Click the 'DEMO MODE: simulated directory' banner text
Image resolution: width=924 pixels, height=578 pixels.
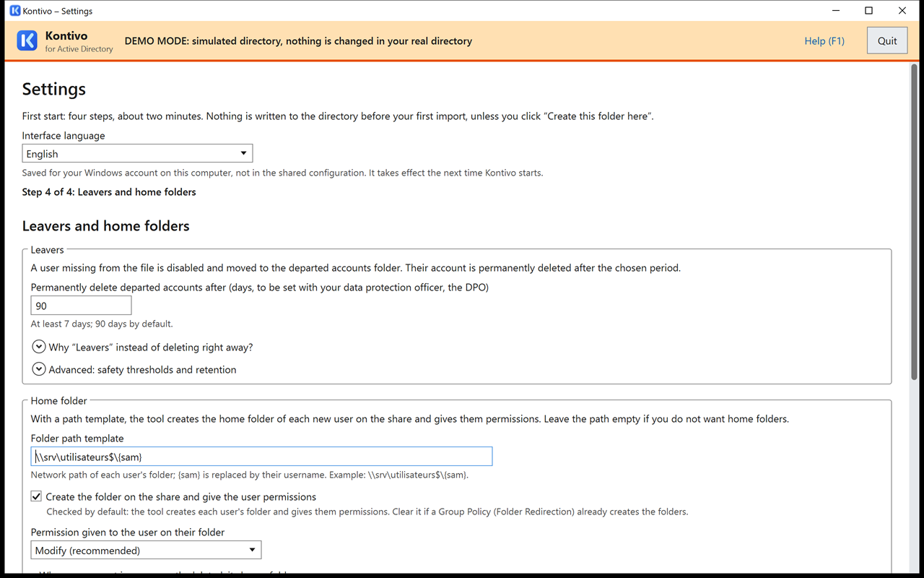[298, 41]
